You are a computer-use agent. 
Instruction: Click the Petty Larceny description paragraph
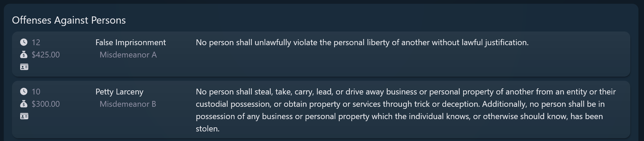coord(405,104)
